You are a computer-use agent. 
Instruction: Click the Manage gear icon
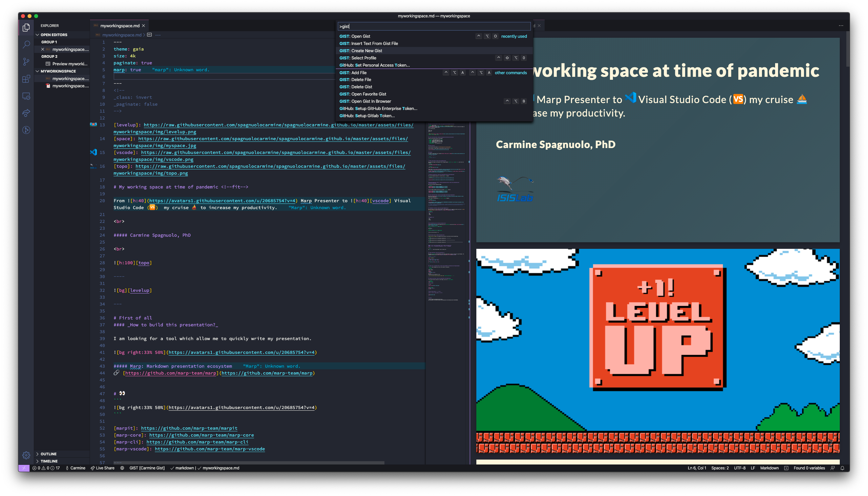26,455
